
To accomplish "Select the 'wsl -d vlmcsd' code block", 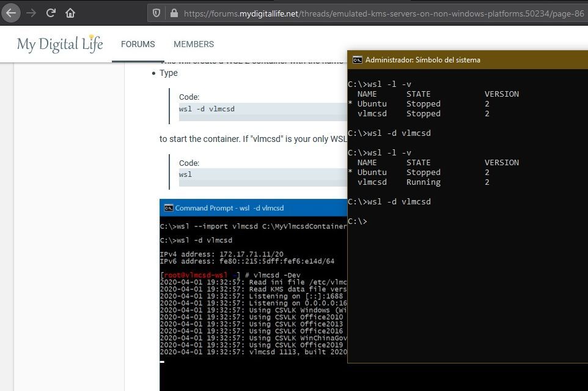I will [x=263, y=111].
